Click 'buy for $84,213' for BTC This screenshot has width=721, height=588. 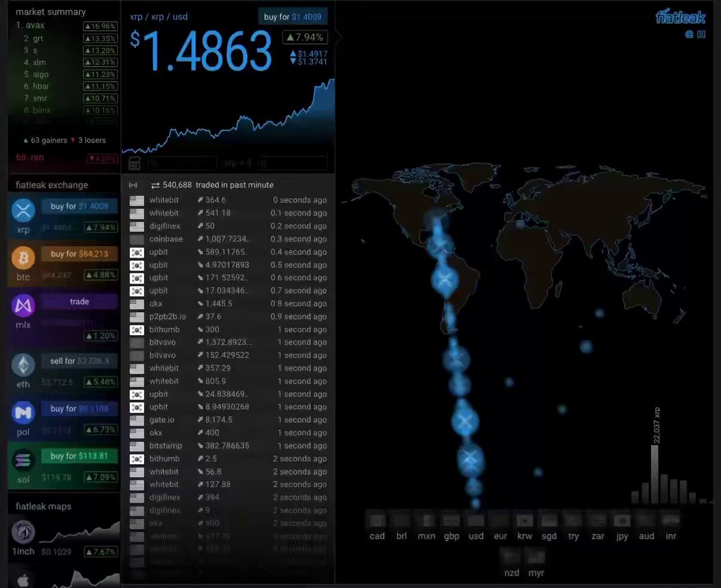coord(79,254)
